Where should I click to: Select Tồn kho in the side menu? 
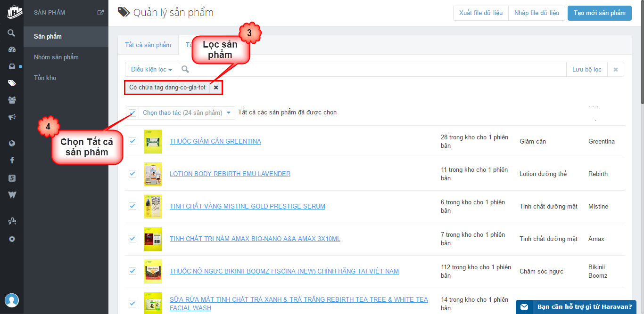(x=66, y=78)
